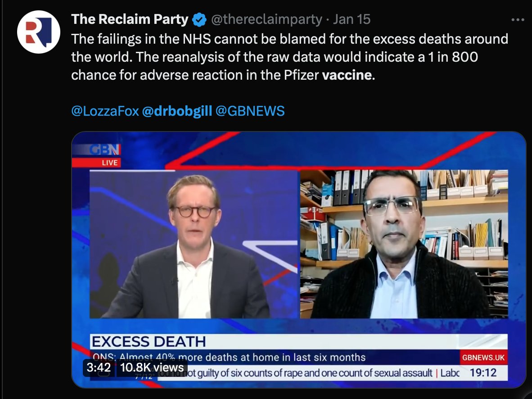Click the GBNEWS.UK red label
Viewport: 532px width, 399px height.
[x=483, y=358]
